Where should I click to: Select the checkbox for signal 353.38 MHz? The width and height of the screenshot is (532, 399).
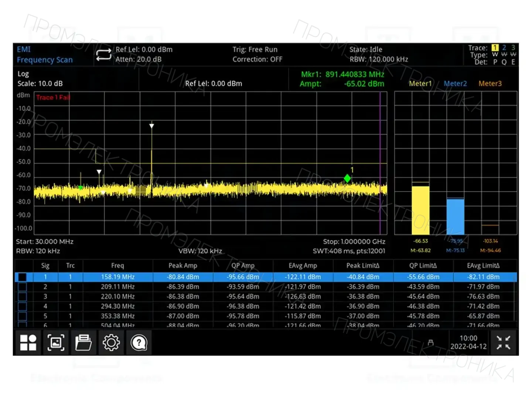point(23,316)
